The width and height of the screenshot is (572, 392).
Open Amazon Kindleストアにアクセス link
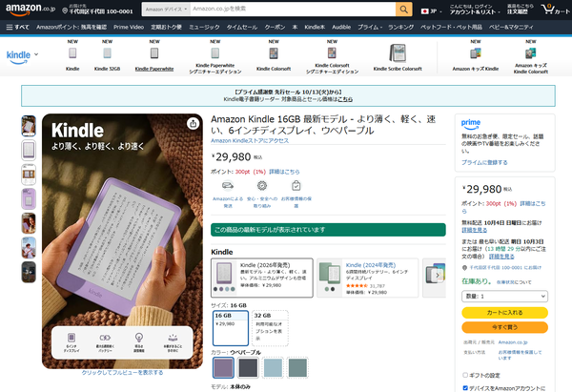pyautogui.click(x=250, y=140)
